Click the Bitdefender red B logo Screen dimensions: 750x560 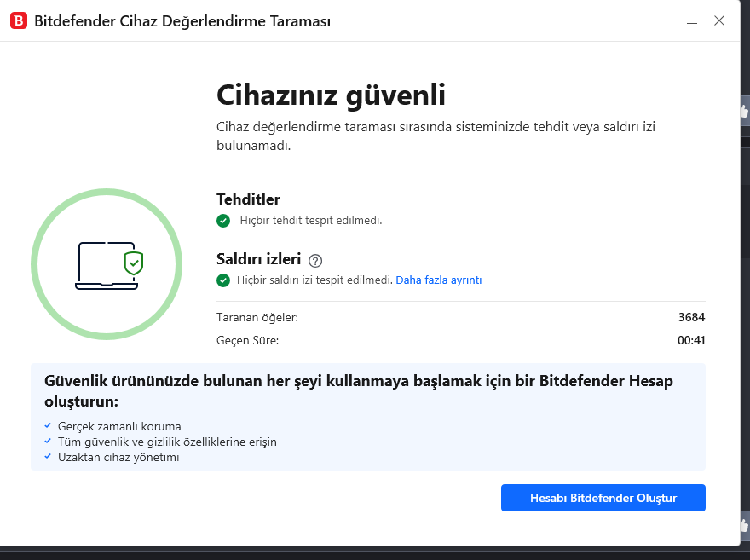pos(19,21)
